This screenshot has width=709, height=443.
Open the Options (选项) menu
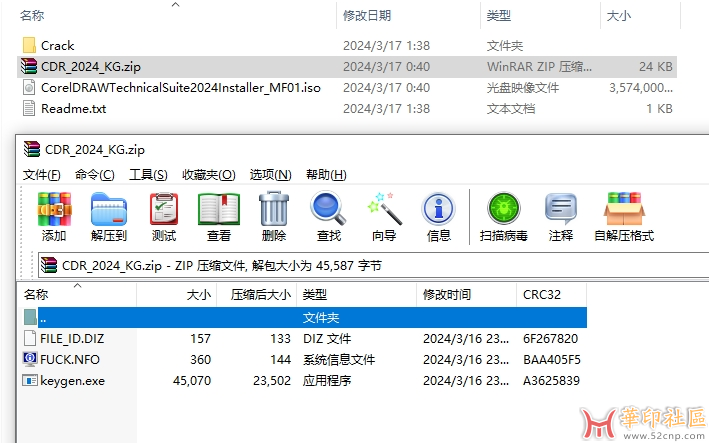[270, 174]
